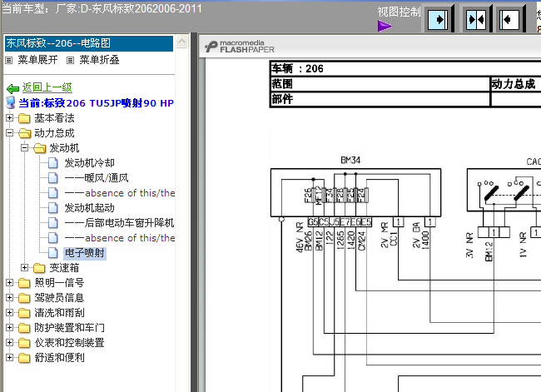Click the green back arrow icon
541x392 pixels.
13,89
